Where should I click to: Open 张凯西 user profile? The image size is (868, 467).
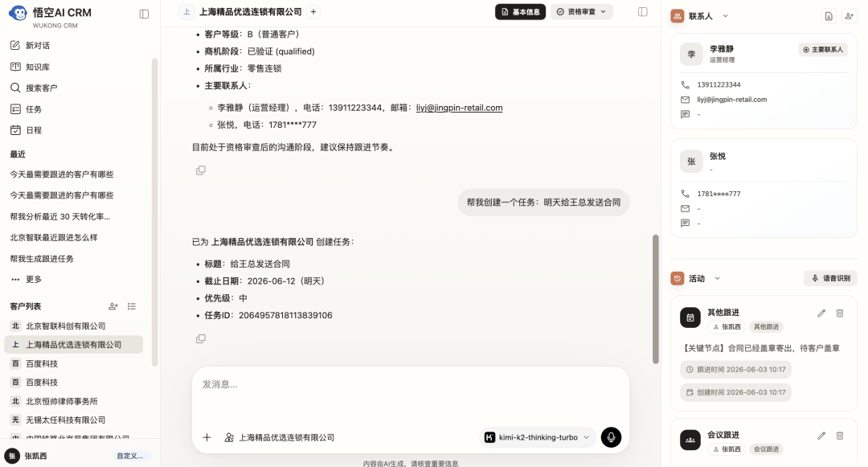coord(27,456)
